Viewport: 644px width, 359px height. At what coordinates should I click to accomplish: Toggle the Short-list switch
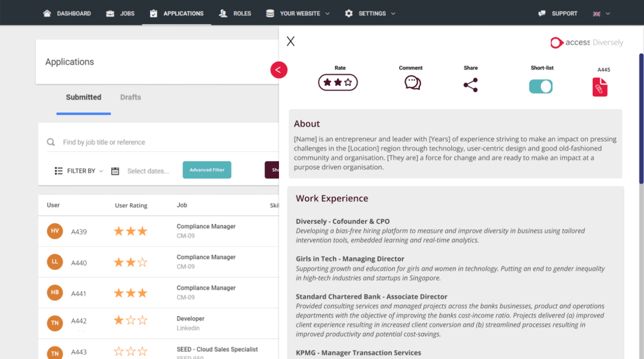click(x=541, y=86)
